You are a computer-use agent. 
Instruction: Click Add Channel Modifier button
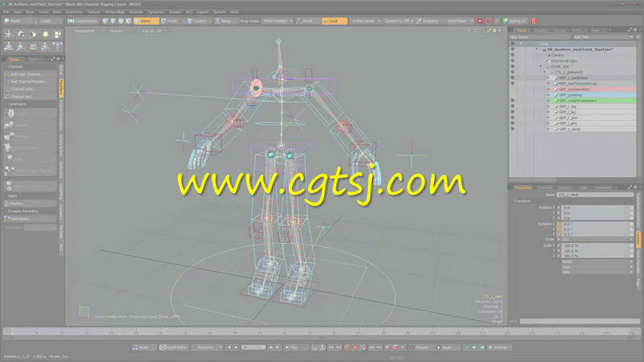[30, 82]
